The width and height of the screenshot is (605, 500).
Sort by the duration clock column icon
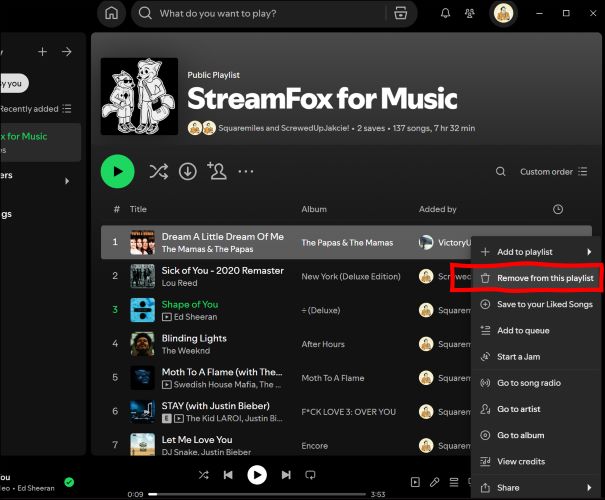pyautogui.click(x=558, y=209)
